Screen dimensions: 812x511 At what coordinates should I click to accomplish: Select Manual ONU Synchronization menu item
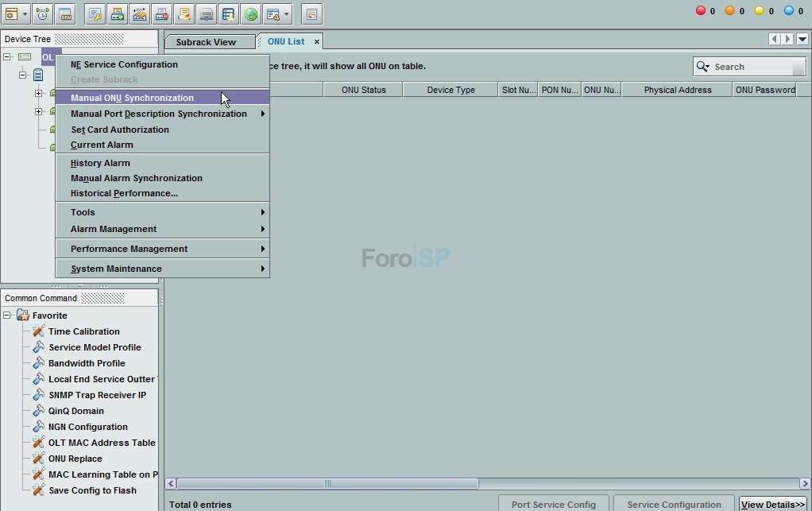(132, 98)
